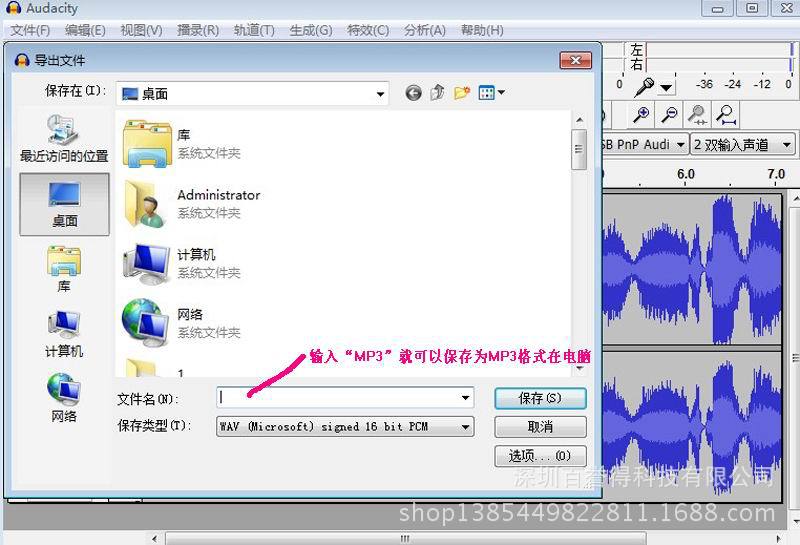Select 最近访问的位置 in sidebar

(64, 138)
